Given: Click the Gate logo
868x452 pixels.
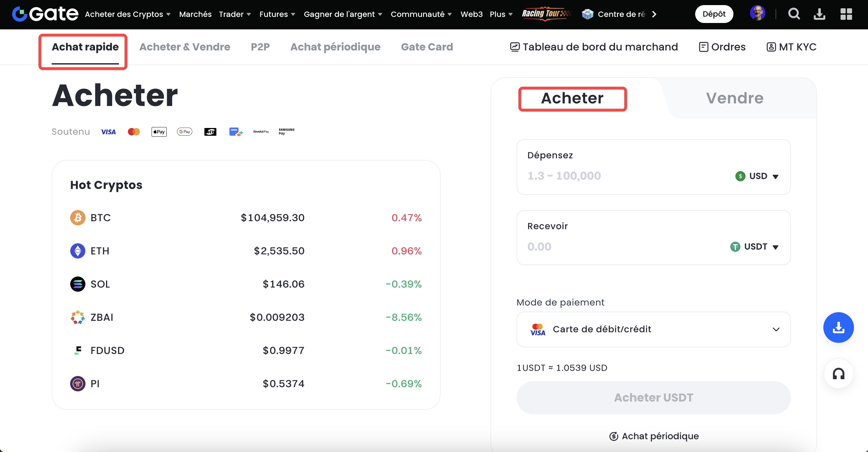Looking at the screenshot, I should point(45,14).
